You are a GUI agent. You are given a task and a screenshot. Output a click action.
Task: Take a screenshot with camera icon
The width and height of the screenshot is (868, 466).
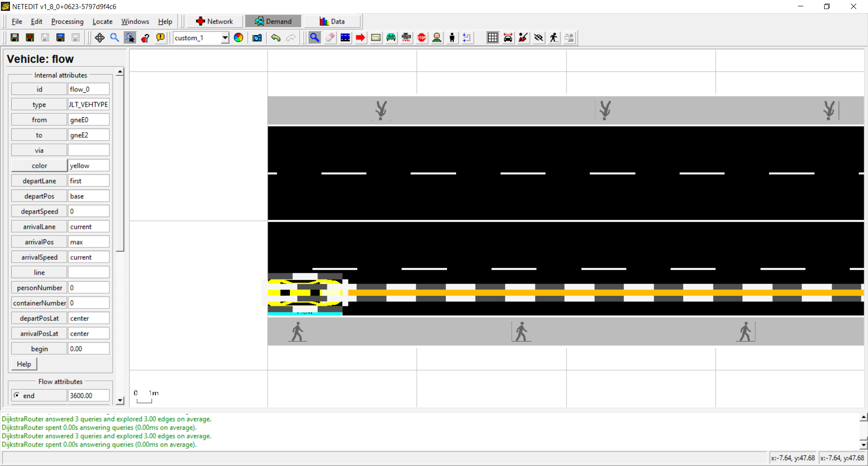[257, 38]
